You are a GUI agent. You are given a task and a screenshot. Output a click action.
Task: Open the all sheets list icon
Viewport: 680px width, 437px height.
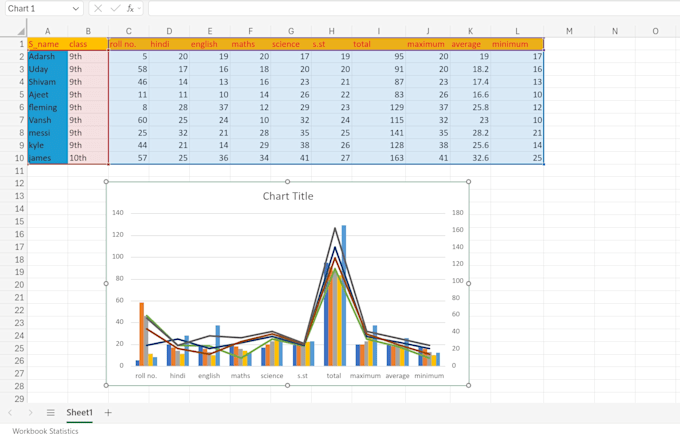coord(51,413)
